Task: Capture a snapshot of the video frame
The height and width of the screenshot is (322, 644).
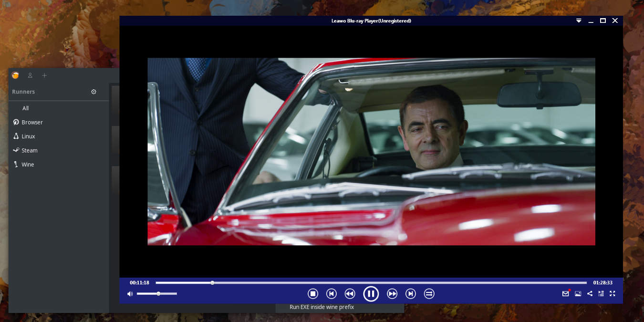Action: [x=578, y=293]
